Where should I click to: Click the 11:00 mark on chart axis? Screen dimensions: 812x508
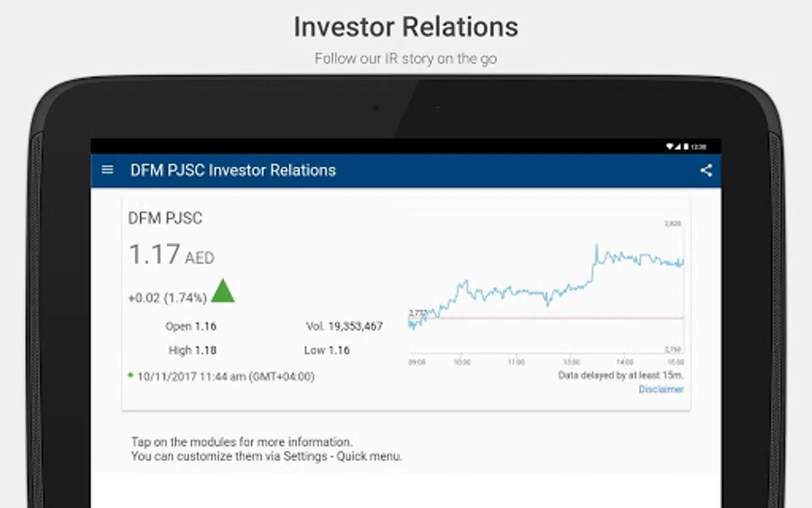516,362
